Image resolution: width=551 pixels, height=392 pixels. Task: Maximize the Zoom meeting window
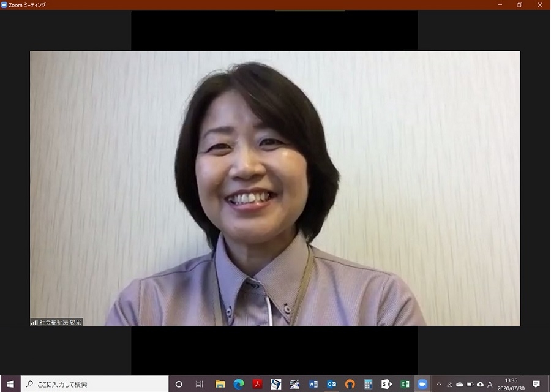519,5
